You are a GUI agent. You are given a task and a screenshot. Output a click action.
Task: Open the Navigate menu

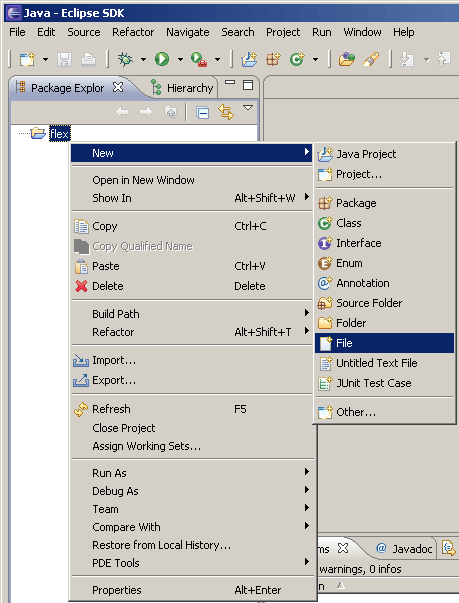[x=188, y=32]
